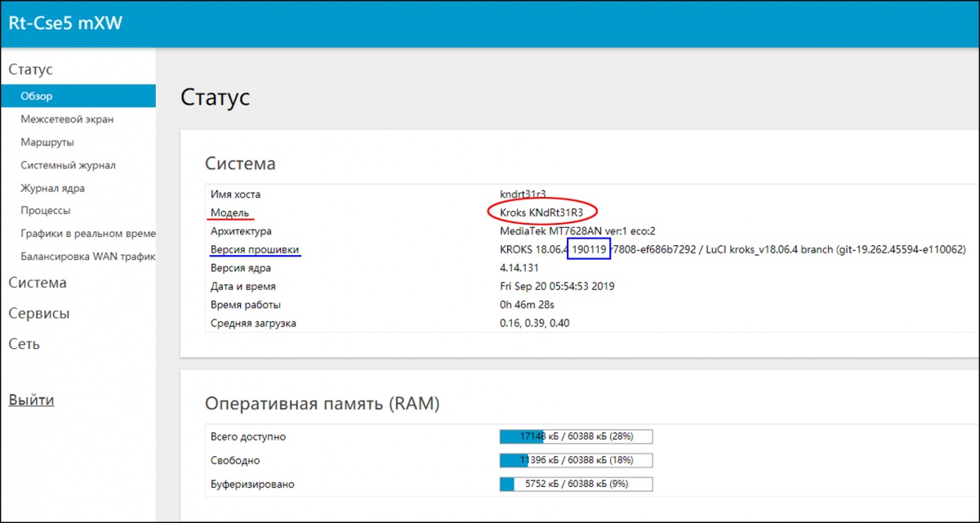This screenshot has width=980, height=523.
Task: Expand the Сеть menu section
Action: click(x=24, y=344)
